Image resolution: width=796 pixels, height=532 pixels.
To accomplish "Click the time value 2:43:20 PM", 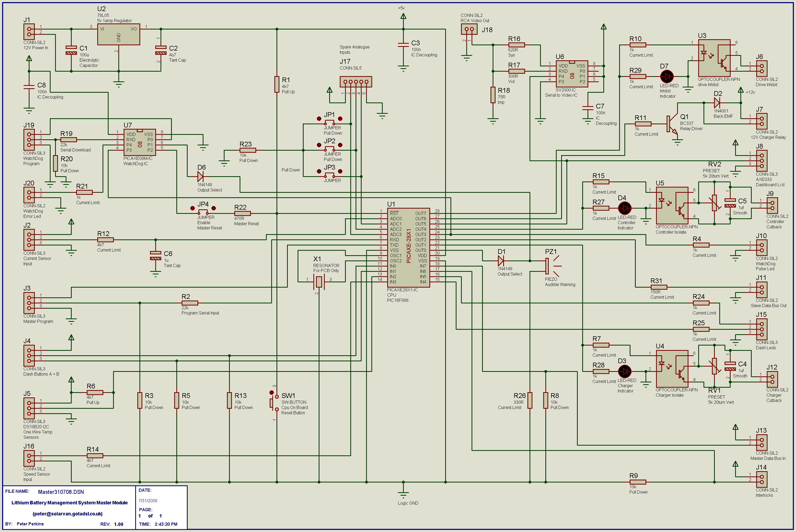I will coord(166,524).
